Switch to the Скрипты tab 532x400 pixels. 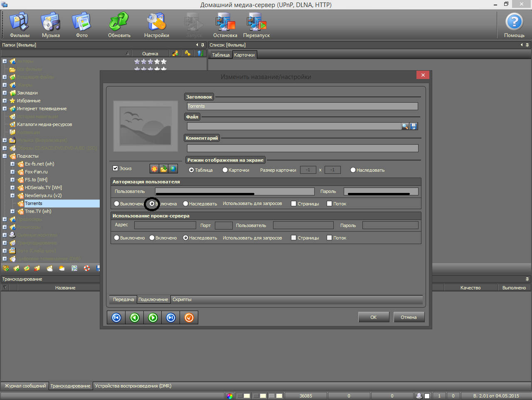[182, 299]
